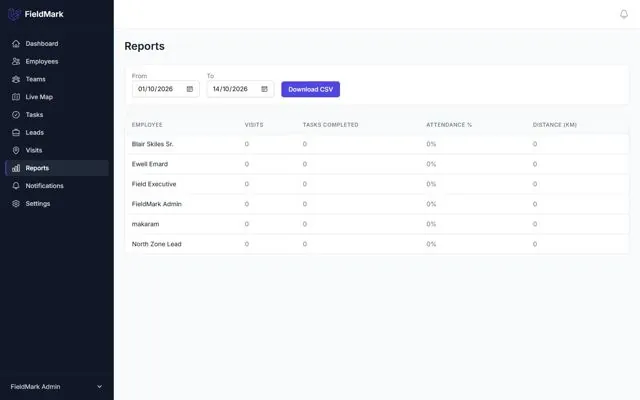Viewport: 640px width, 400px height.
Task: Select Field Executive row
Action: pos(377,184)
